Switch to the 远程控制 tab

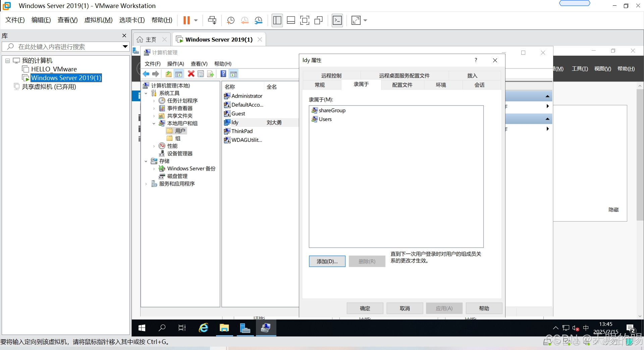click(331, 76)
